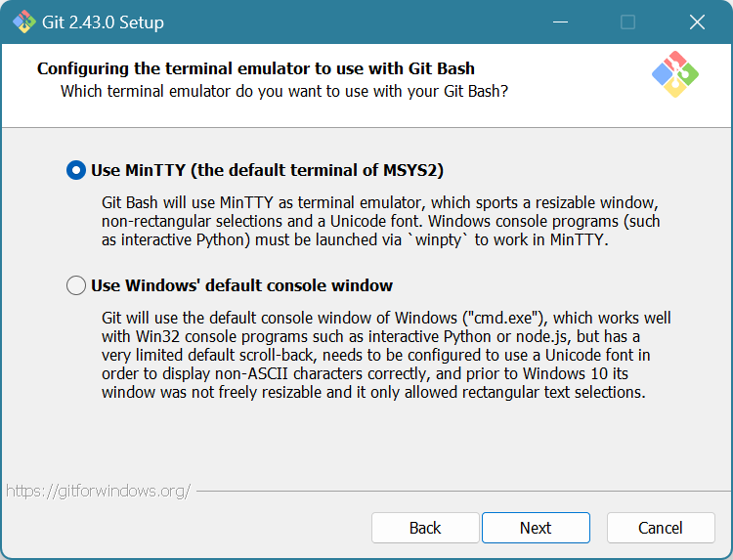Go to the previous step with Back
Screen dimensions: 733x560
[x=425, y=528]
